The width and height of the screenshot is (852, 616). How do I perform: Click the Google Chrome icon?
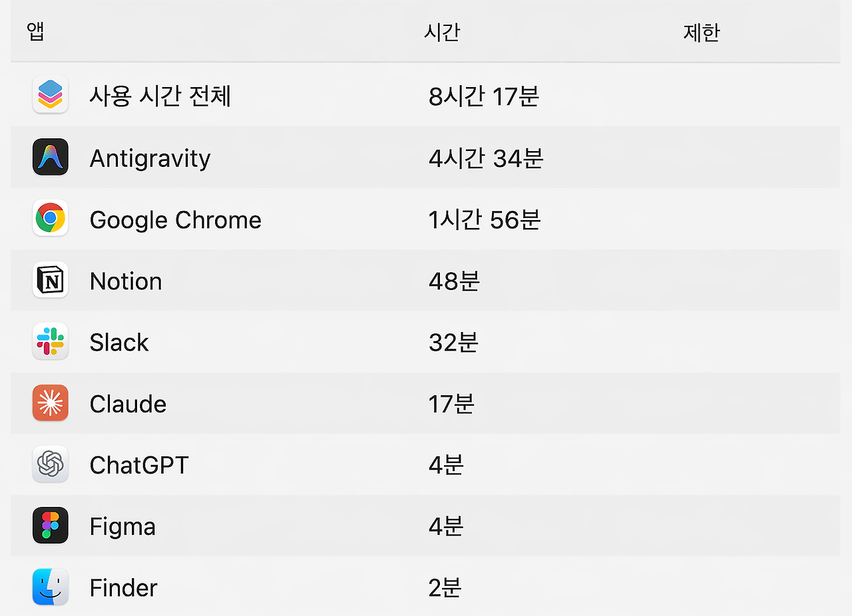coord(50,219)
